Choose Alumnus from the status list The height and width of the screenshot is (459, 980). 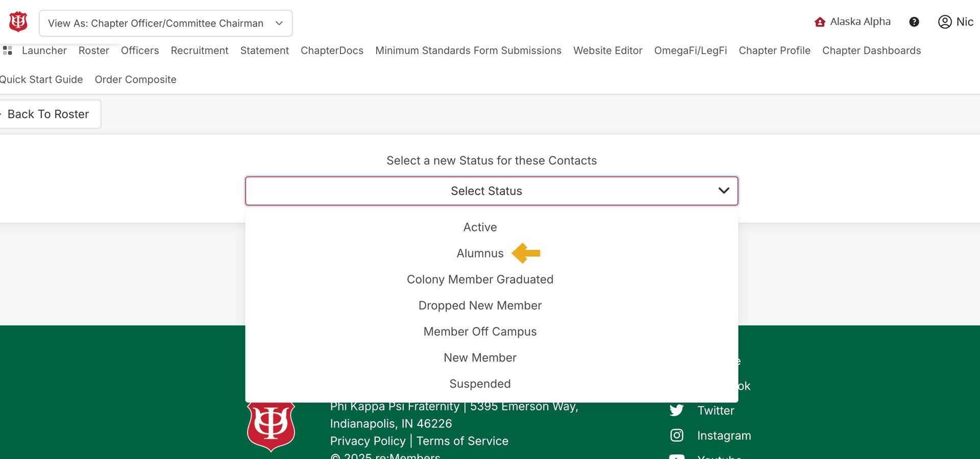(480, 253)
